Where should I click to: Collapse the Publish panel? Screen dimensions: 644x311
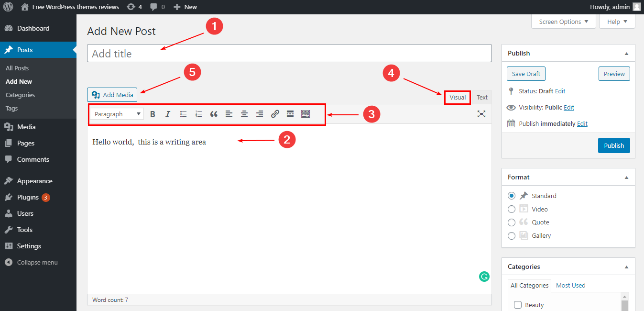pyautogui.click(x=626, y=54)
